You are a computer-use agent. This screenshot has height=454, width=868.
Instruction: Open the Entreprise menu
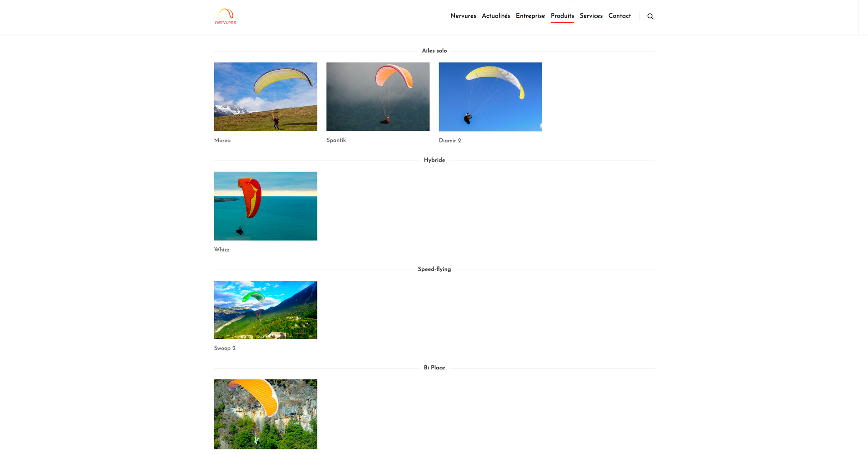click(530, 16)
